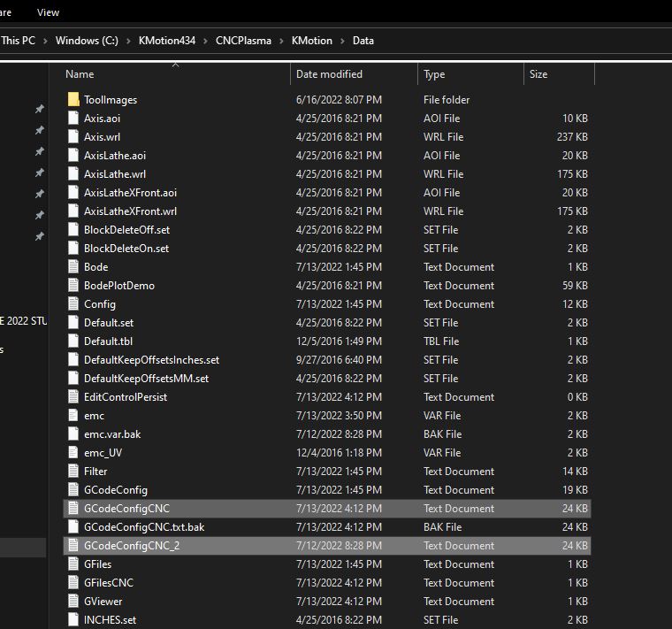The width and height of the screenshot is (672, 629).
Task: Expand the chevron after KMotion breadcrumb
Action: (342, 41)
